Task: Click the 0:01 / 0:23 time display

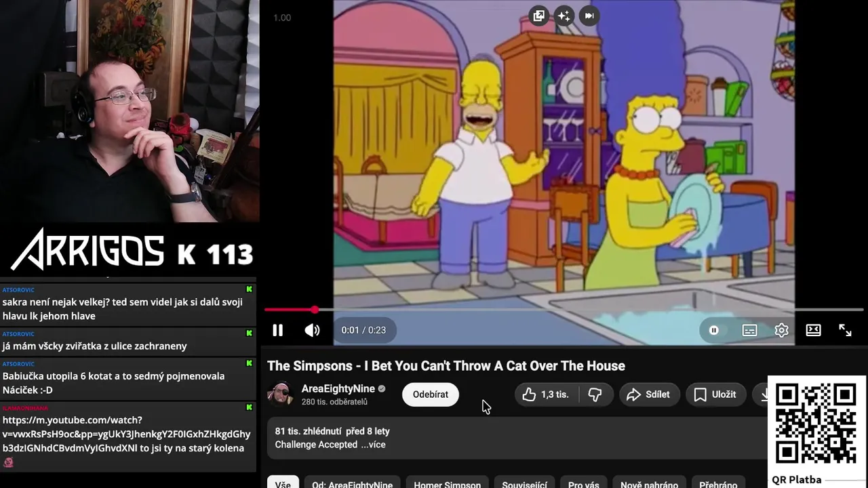Action: coord(363,330)
